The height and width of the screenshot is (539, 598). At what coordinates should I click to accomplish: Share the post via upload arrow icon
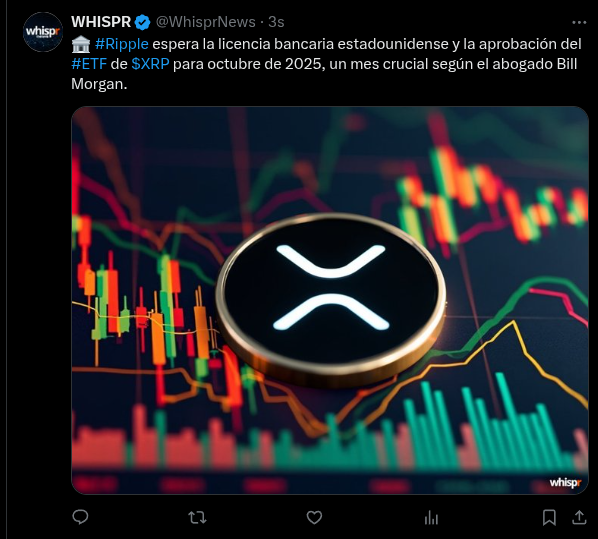click(x=579, y=517)
